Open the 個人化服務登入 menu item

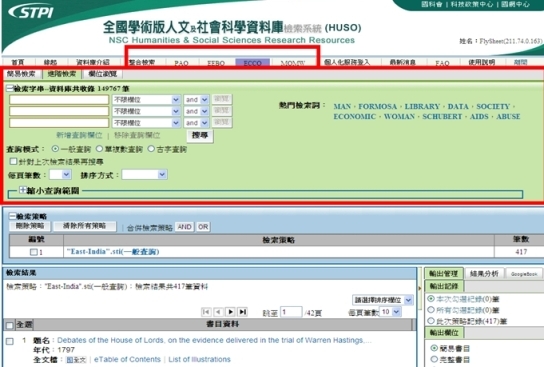point(347,62)
